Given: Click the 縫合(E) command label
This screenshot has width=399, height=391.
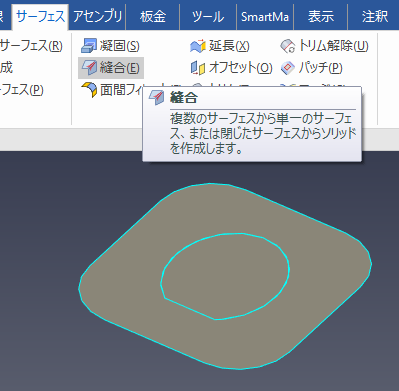Looking at the screenshot, I should tap(119, 68).
